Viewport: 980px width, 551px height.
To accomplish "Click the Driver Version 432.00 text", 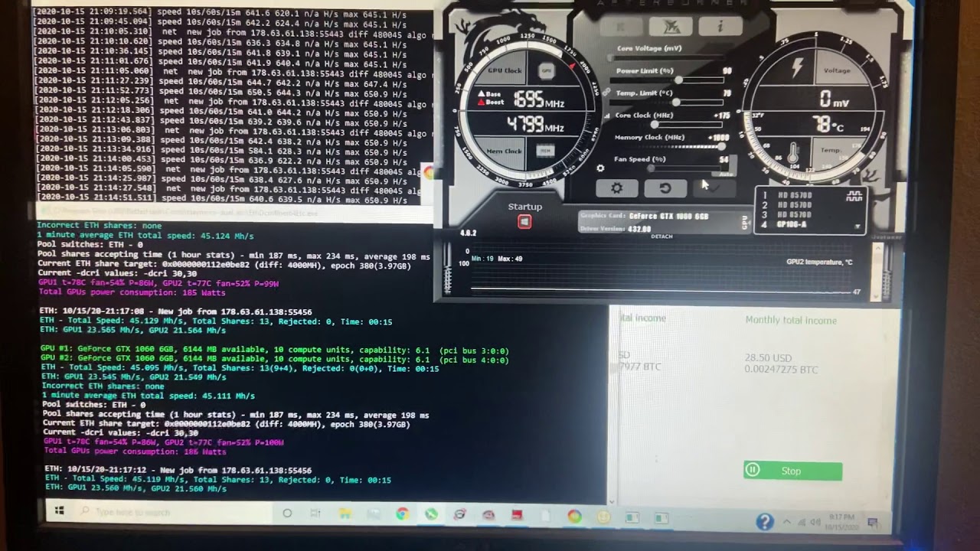I will 616,229.
